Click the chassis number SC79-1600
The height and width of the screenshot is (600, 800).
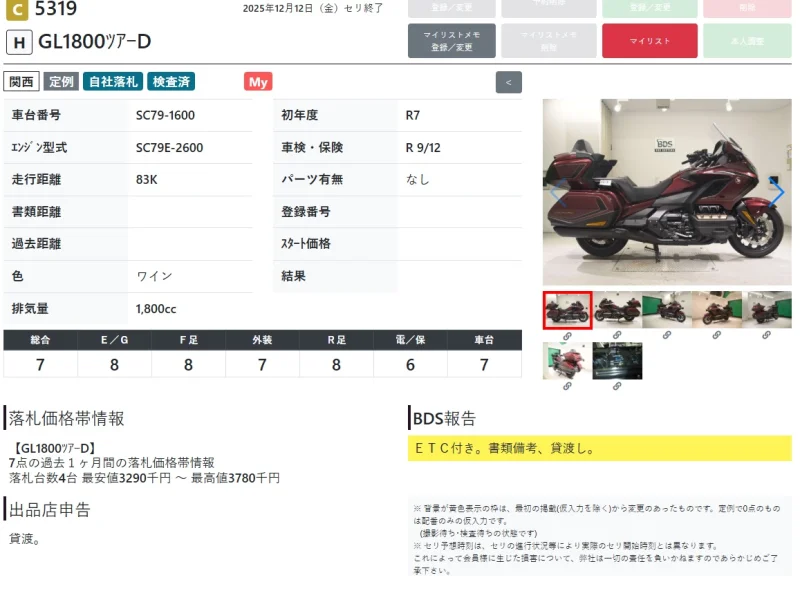click(165, 115)
